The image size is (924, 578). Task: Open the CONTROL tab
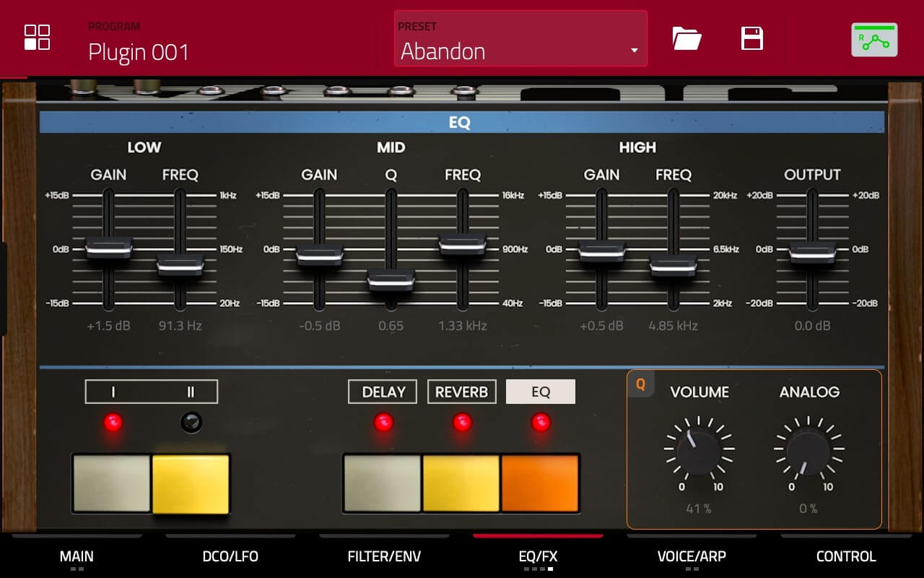[x=846, y=556]
